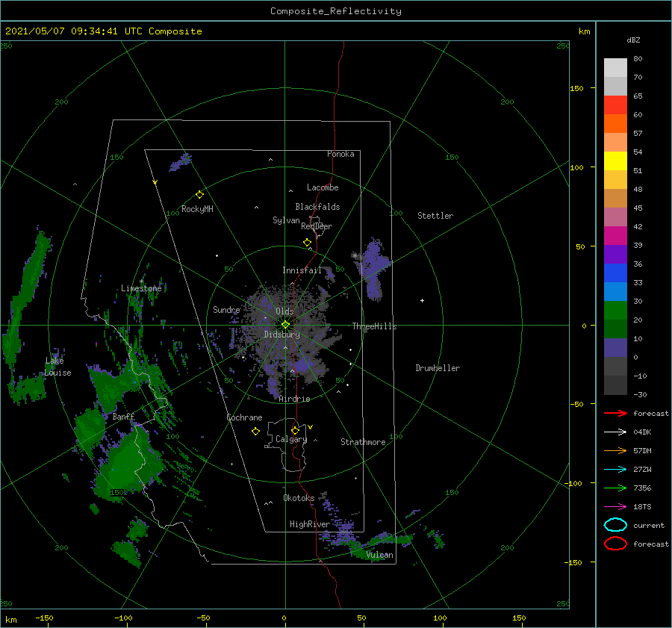This screenshot has height=628, width=672.
Task: Click the Blackfalds city label
Action: click(x=317, y=207)
